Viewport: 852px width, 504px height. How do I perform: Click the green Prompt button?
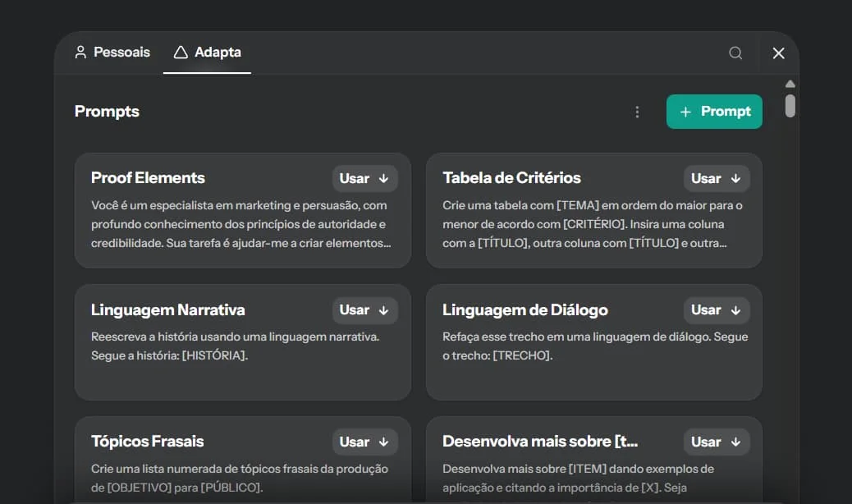click(x=713, y=112)
